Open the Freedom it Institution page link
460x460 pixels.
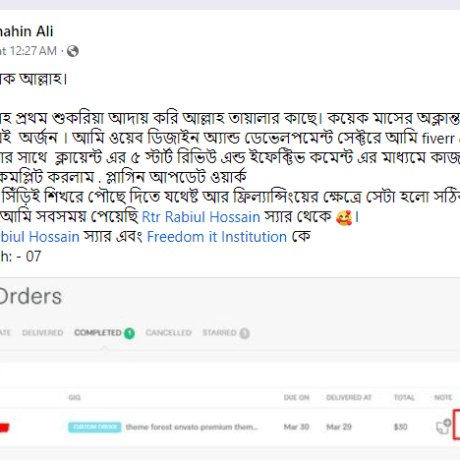coord(217,237)
